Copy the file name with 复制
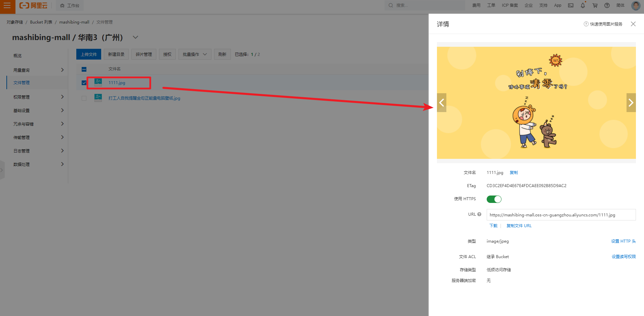Image resolution: width=644 pixels, height=316 pixels. point(514,173)
